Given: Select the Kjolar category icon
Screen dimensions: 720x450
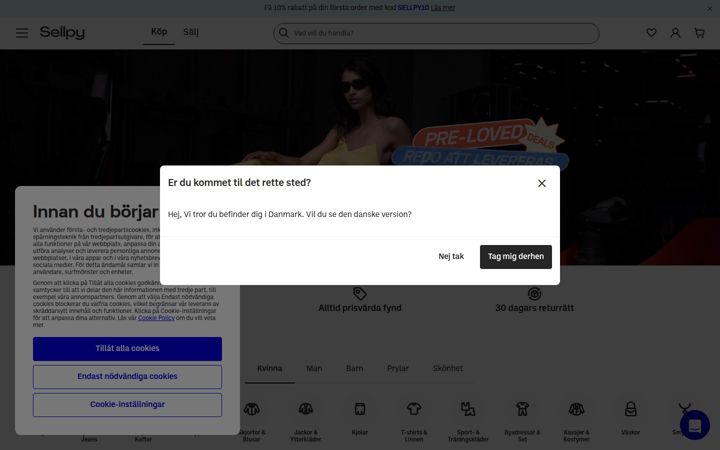Looking at the screenshot, I should point(360,409).
